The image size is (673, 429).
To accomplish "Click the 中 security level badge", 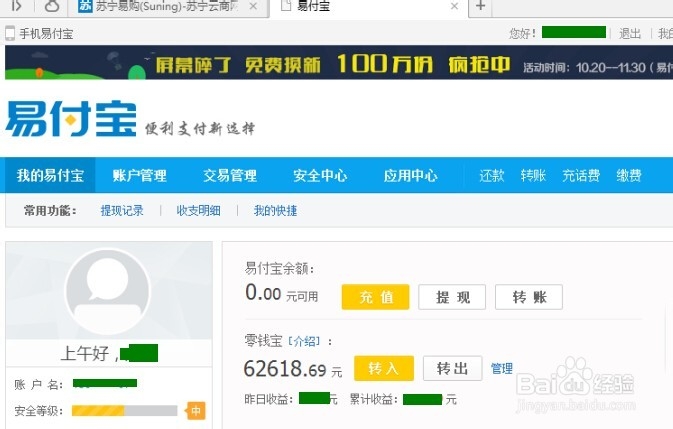I will [x=196, y=411].
